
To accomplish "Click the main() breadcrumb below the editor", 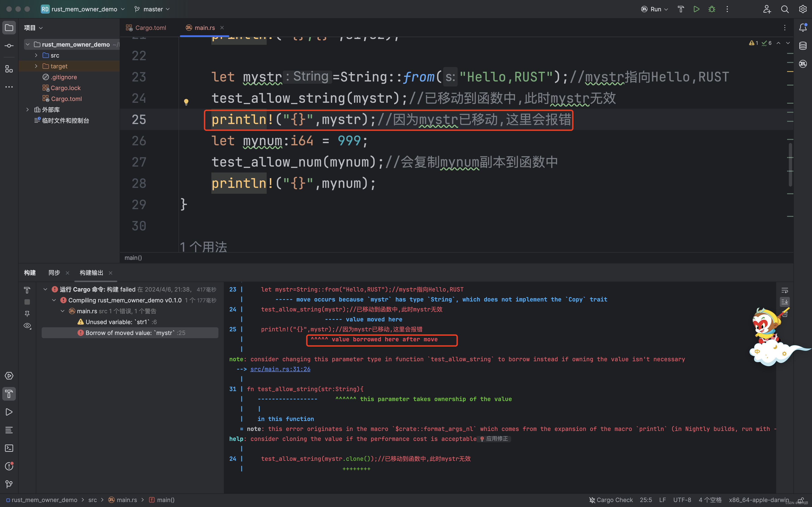I will [x=133, y=258].
